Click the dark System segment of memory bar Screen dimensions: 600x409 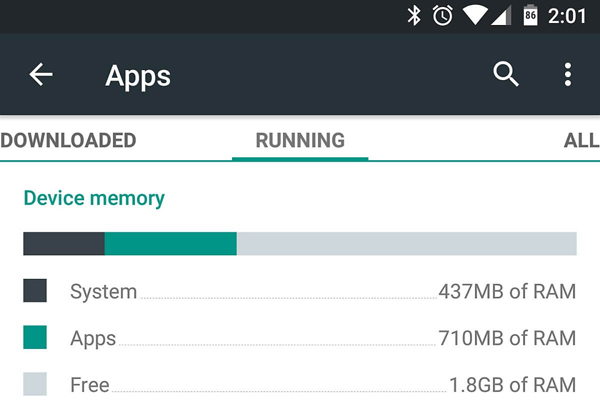pyautogui.click(x=64, y=243)
